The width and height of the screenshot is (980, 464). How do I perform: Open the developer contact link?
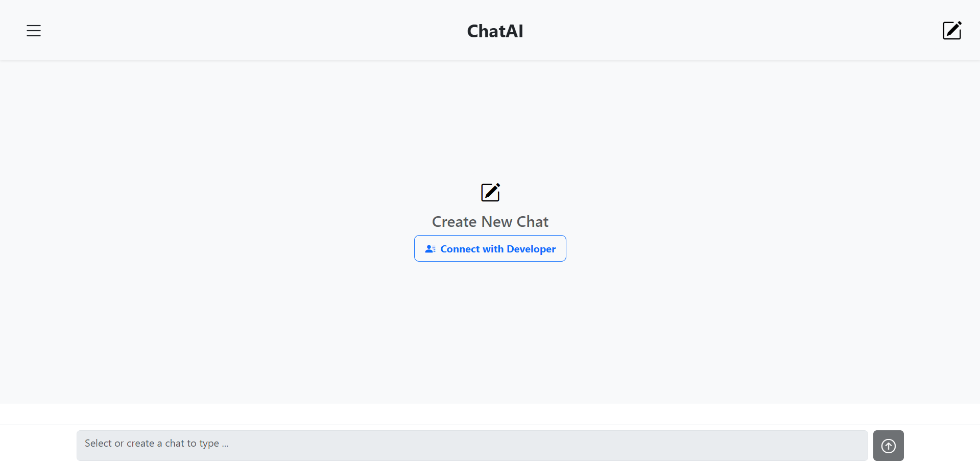tap(490, 248)
